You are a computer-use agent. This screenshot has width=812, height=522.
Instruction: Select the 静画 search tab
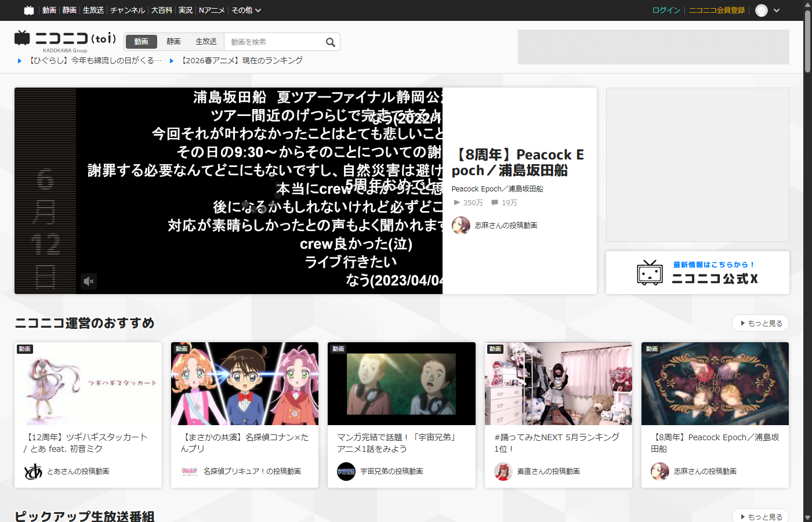click(173, 42)
